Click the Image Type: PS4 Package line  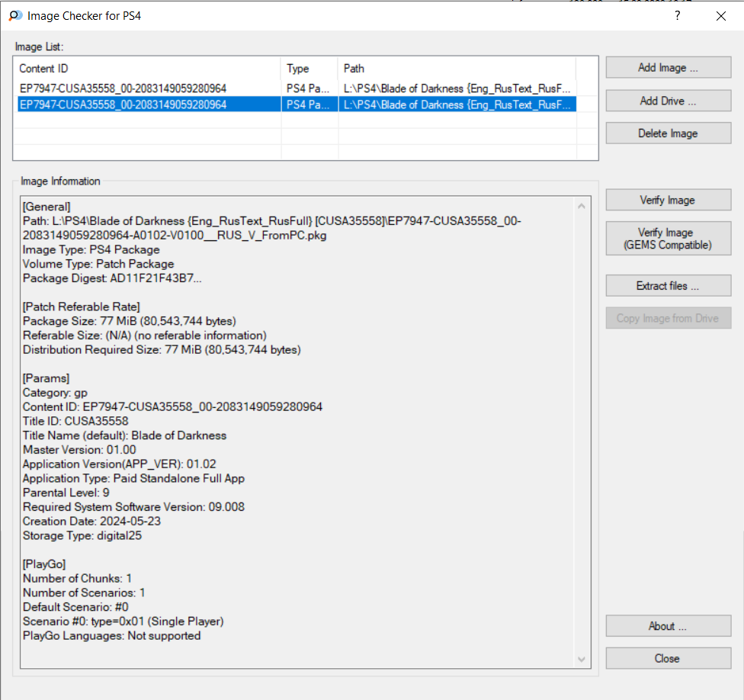91,249
